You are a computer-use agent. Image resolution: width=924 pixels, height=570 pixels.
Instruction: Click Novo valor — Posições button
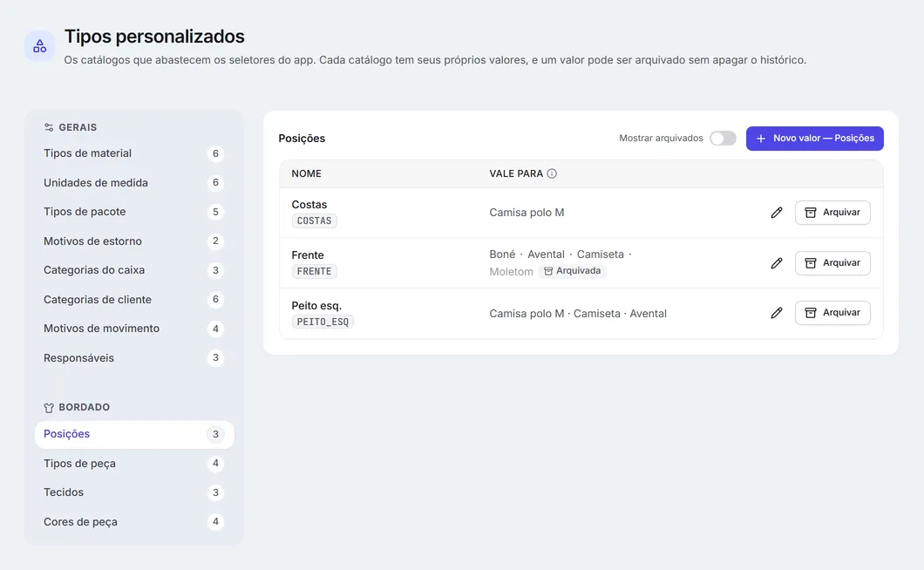pos(814,139)
